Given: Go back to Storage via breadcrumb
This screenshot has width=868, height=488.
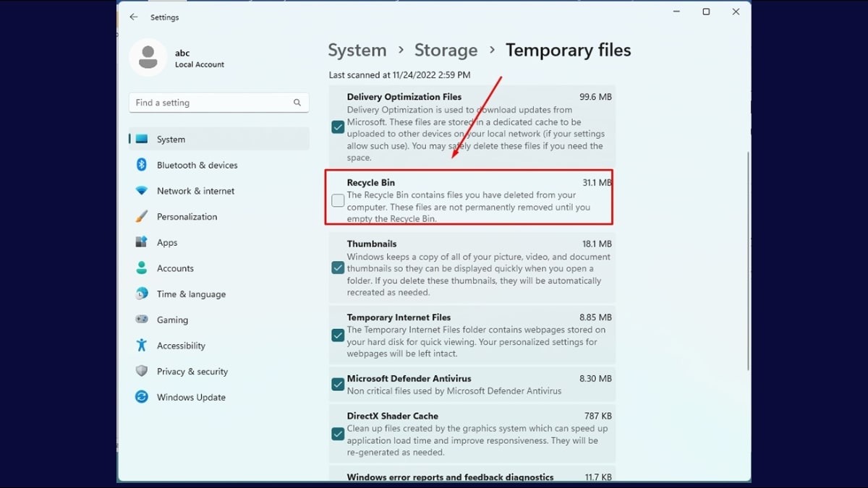Looking at the screenshot, I should (x=446, y=50).
